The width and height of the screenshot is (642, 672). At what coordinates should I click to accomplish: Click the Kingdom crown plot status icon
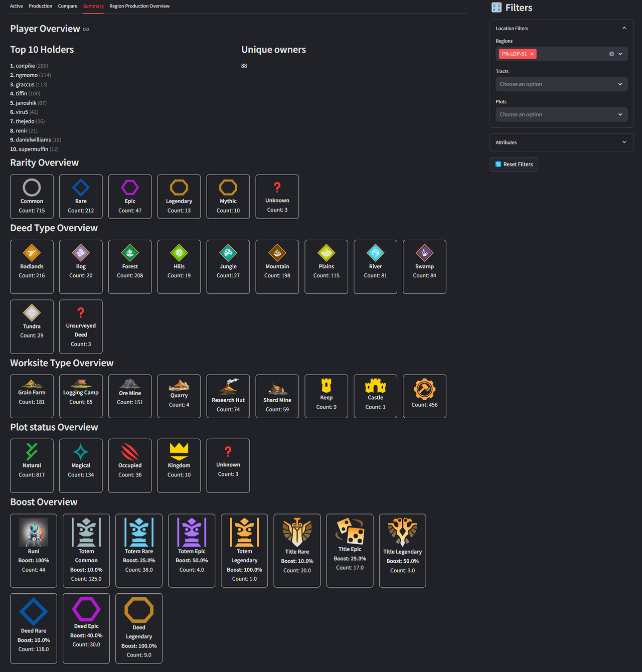point(179,451)
